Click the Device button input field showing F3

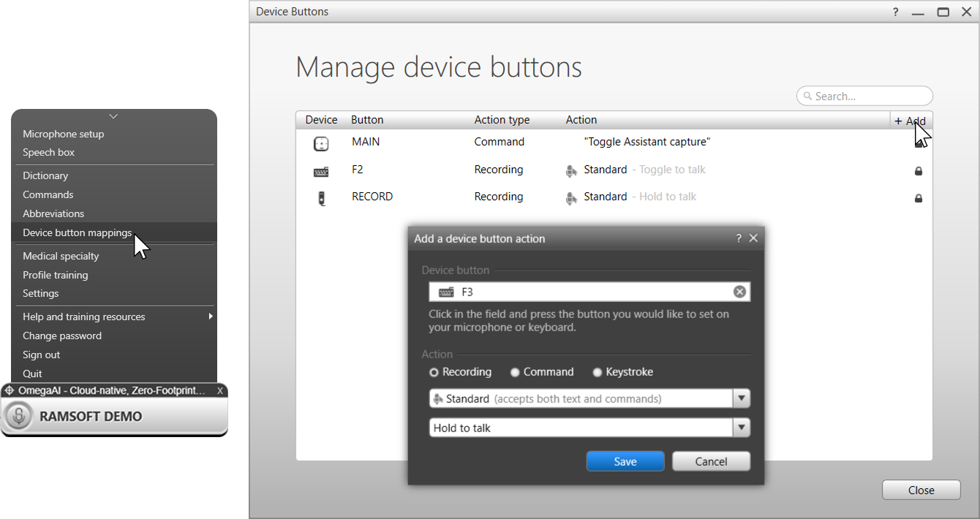pos(589,292)
